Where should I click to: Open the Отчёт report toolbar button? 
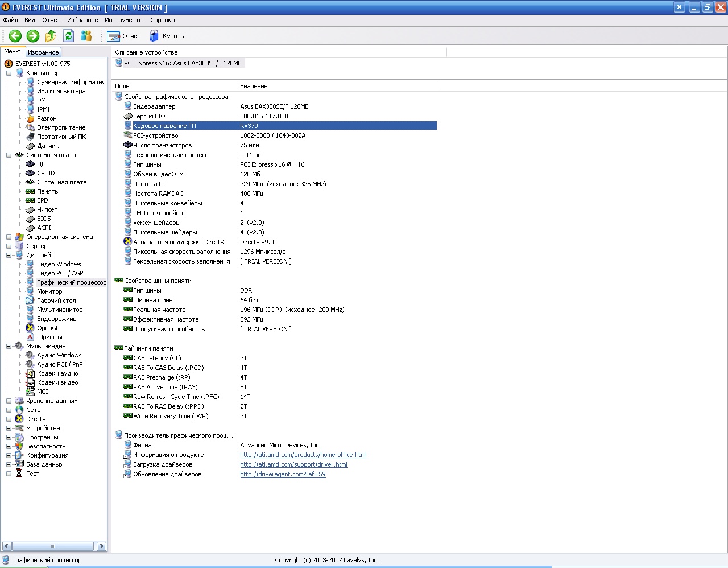[124, 36]
